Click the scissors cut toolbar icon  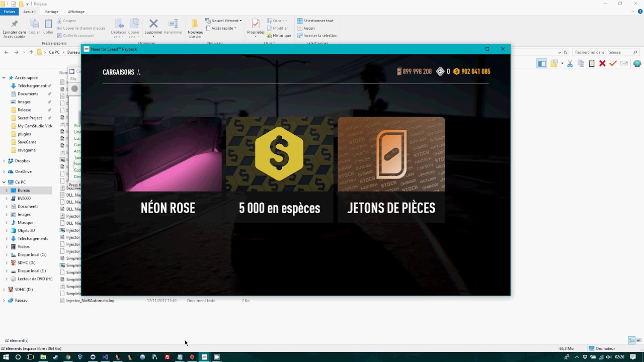point(570,63)
